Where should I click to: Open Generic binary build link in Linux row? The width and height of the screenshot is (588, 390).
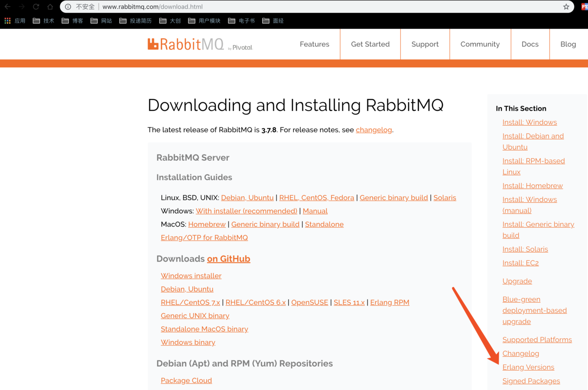pos(394,198)
